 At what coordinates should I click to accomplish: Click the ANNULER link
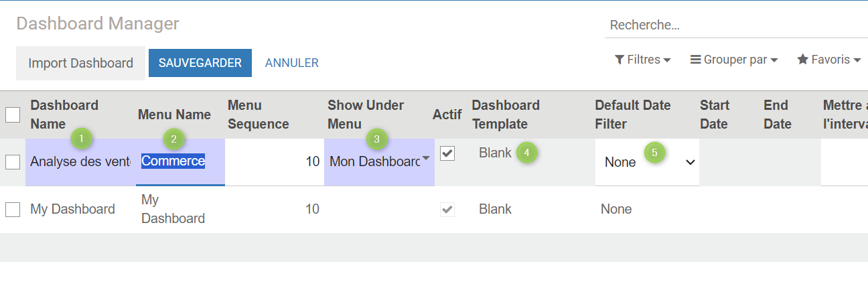292,63
